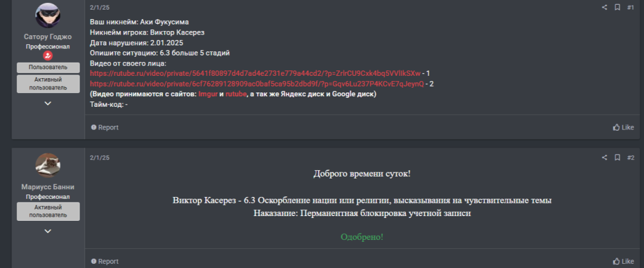Open the Imgur link in the post
Image resolution: width=644 pixels, height=268 pixels.
(x=208, y=94)
